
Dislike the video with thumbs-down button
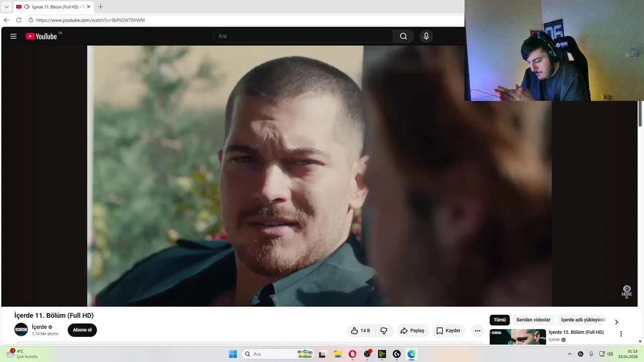tap(384, 331)
